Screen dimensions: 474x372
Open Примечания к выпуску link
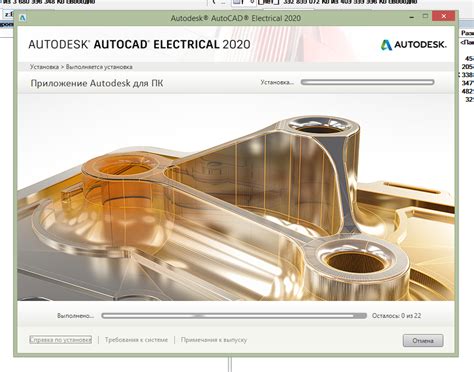click(214, 340)
